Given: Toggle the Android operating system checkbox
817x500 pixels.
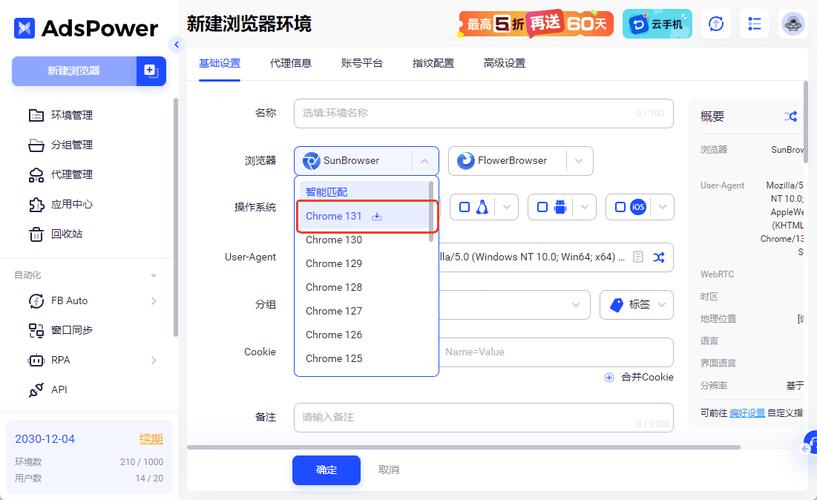Looking at the screenshot, I should pyautogui.click(x=542, y=207).
